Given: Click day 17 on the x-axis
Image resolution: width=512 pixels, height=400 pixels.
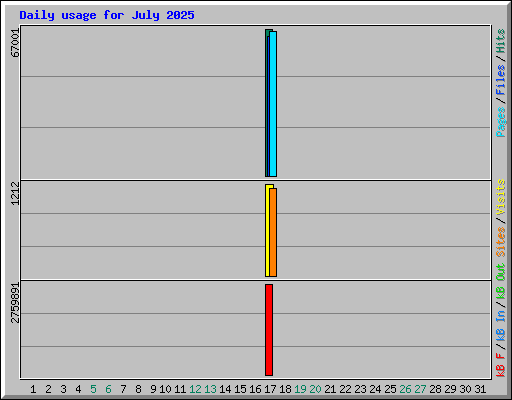Looking at the screenshot, I should tap(270, 389).
